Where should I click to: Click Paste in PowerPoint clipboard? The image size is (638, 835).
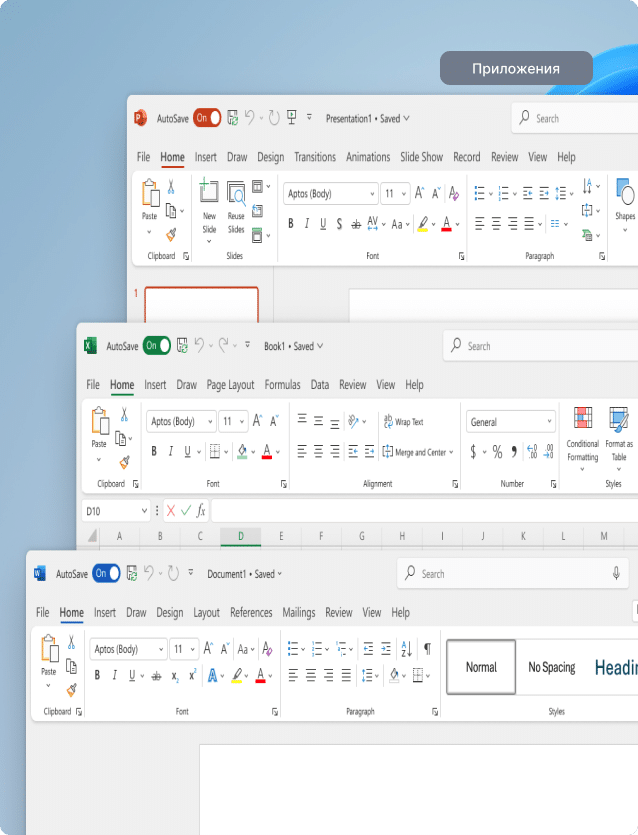tap(150, 207)
